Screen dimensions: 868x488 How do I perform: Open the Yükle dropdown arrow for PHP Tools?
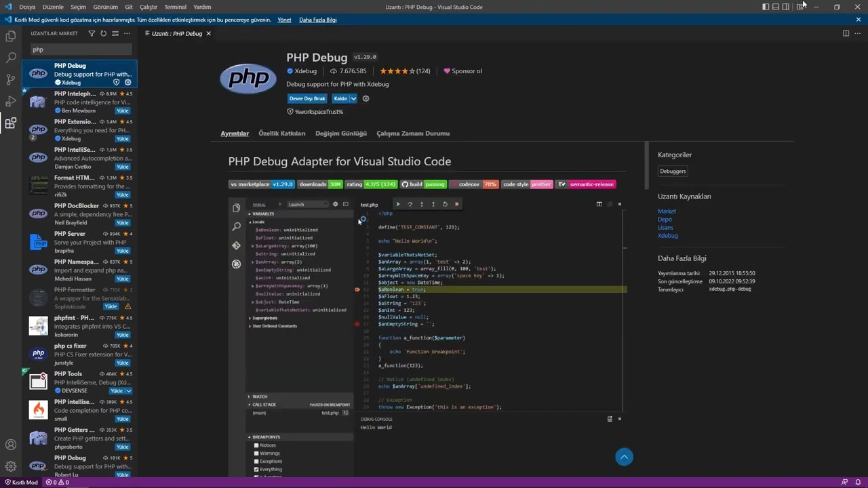129,391
